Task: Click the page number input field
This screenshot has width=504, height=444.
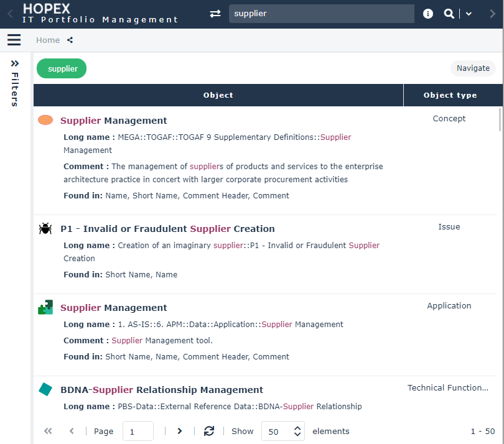Action: pyautogui.click(x=138, y=431)
